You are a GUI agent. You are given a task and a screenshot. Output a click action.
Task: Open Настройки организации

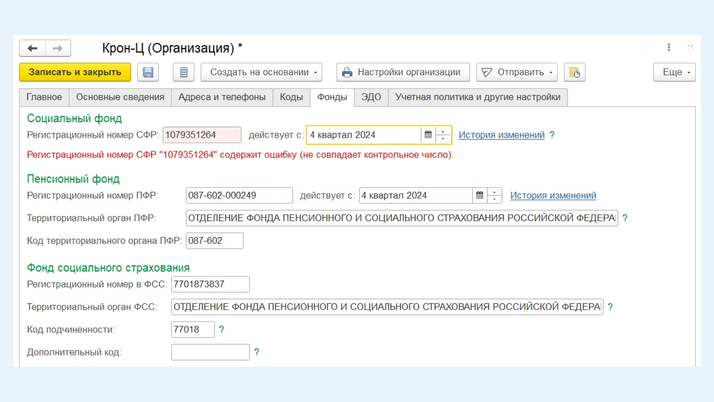403,72
